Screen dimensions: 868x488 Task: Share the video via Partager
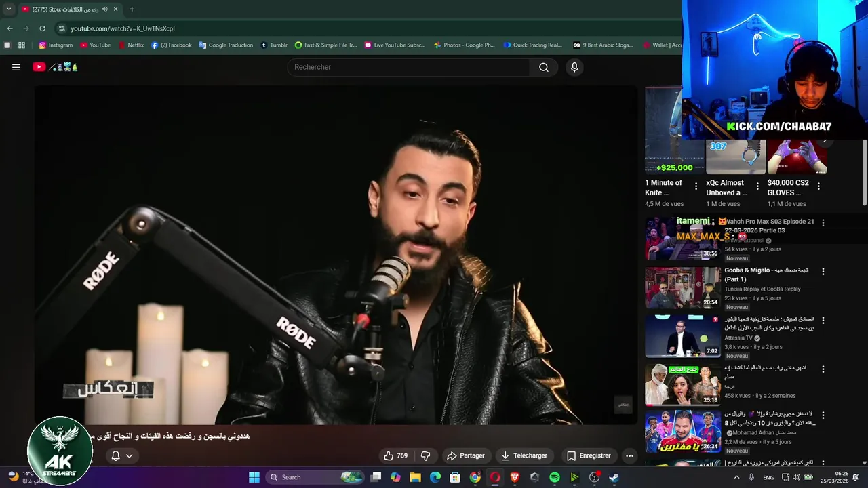click(466, 455)
